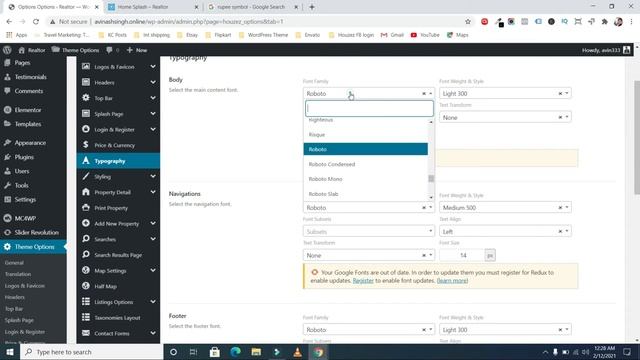Select Roboto Condensed font option
The width and height of the screenshot is (640, 360).
[366, 164]
